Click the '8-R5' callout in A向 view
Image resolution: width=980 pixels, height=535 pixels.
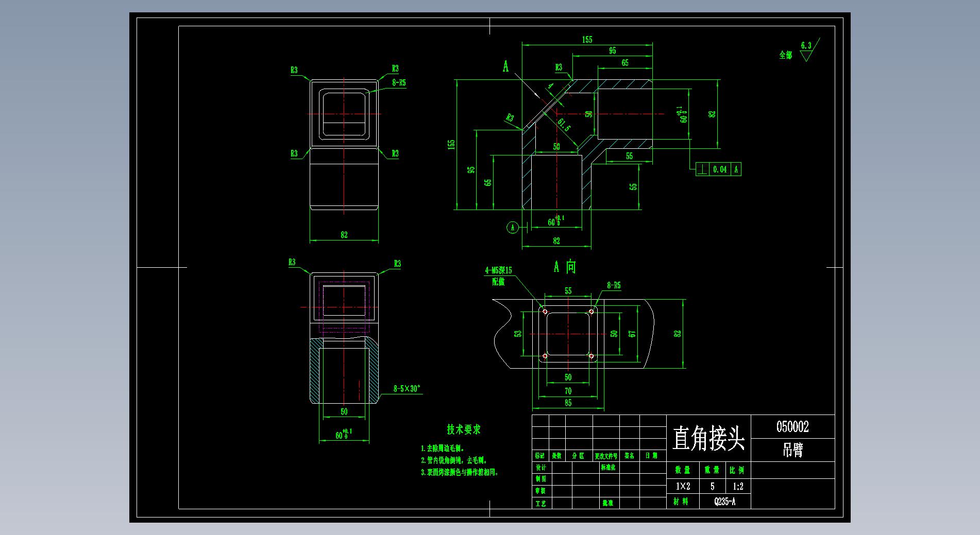(x=614, y=285)
